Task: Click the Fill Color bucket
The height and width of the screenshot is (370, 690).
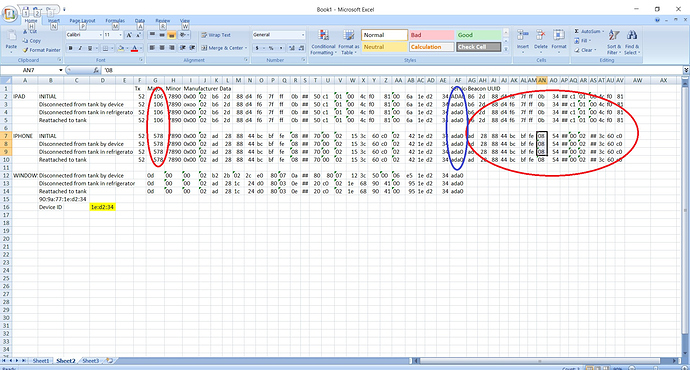Action: point(121,48)
